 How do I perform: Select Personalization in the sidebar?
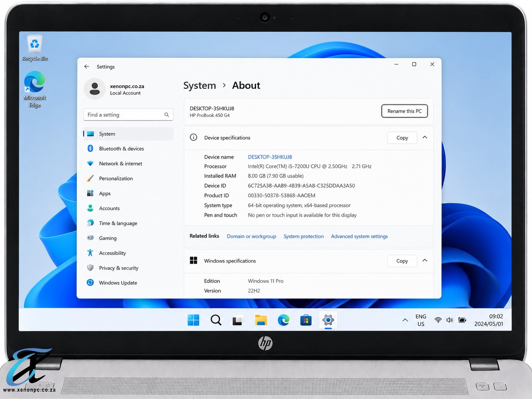point(128,178)
